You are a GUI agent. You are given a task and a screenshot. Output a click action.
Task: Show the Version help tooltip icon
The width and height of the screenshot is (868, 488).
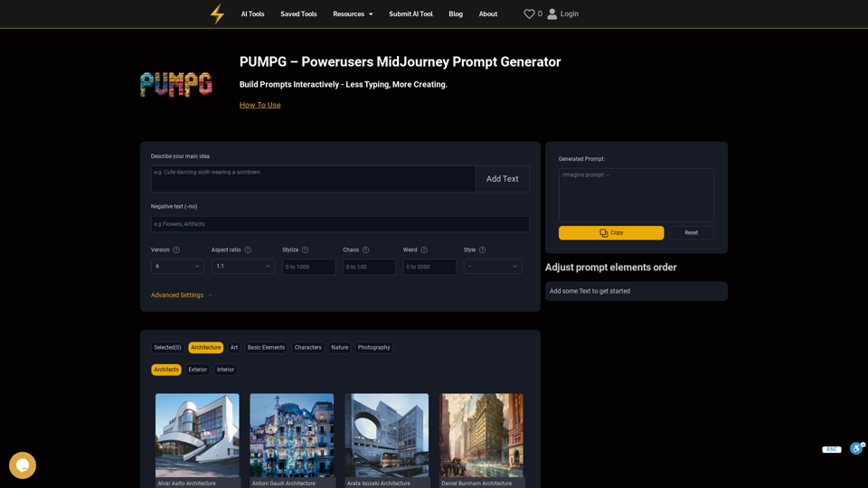[x=176, y=250]
